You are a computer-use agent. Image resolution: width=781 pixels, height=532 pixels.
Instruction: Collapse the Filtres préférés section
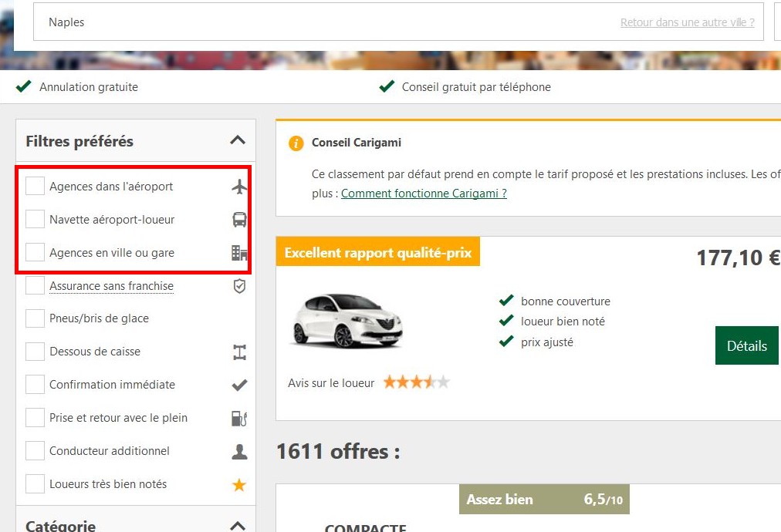(238, 140)
